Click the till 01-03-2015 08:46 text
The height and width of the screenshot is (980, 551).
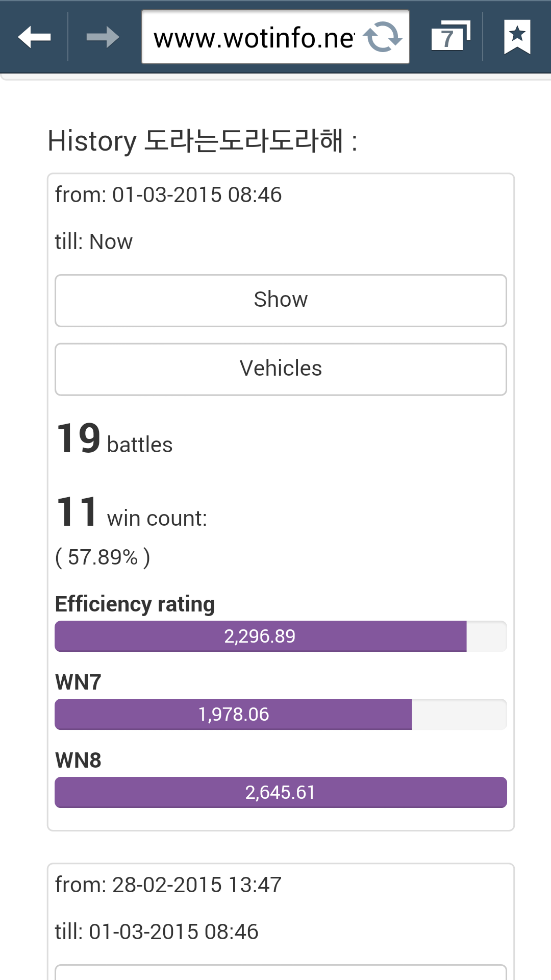point(157,932)
